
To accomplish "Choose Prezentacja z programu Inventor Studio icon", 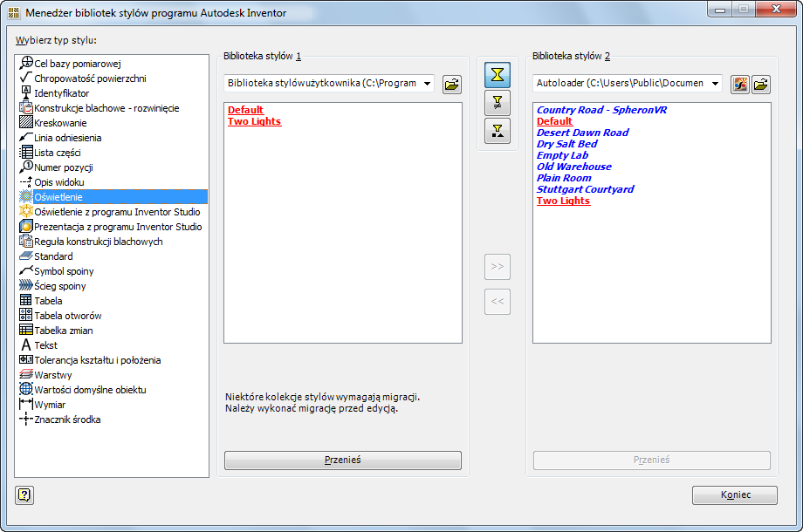I will point(26,226).
